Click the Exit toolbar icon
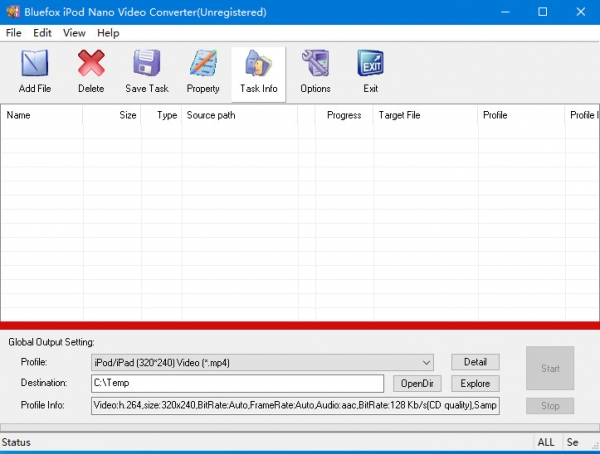600x454 pixels. pos(370,72)
